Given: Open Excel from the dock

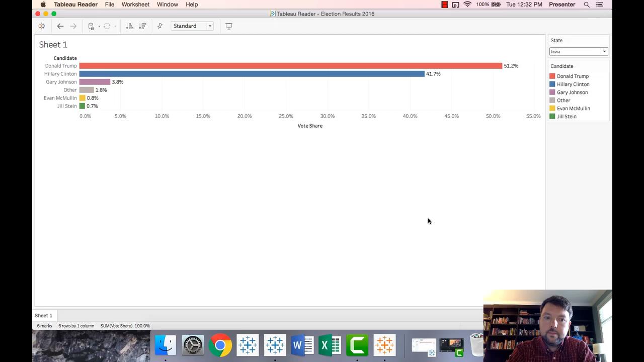Looking at the screenshot, I should click(x=330, y=345).
